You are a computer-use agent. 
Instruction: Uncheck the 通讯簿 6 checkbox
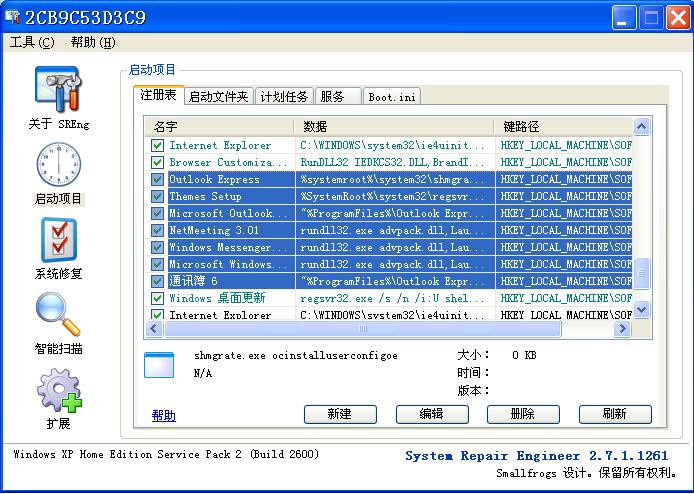tap(157, 281)
